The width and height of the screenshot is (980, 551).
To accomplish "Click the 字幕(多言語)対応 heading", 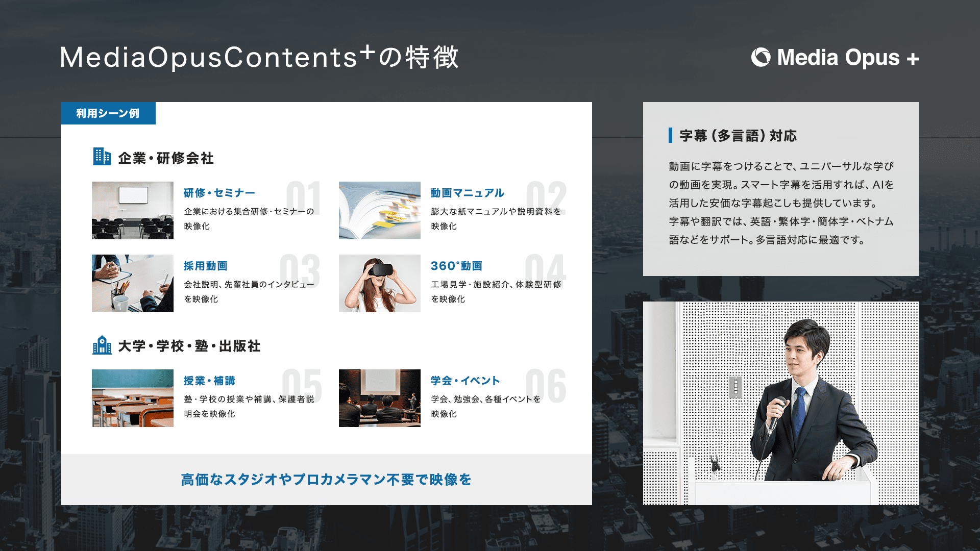I will tap(738, 136).
